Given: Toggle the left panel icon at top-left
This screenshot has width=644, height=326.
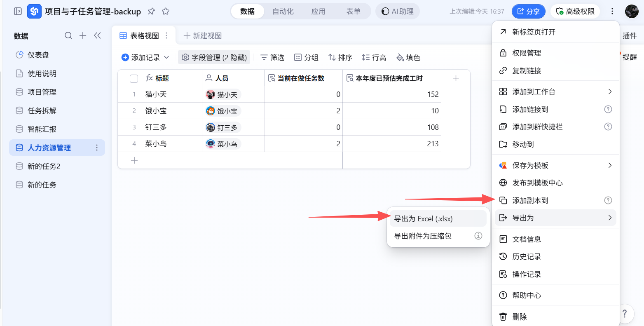Looking at the screenshot, I should point(18,12).
